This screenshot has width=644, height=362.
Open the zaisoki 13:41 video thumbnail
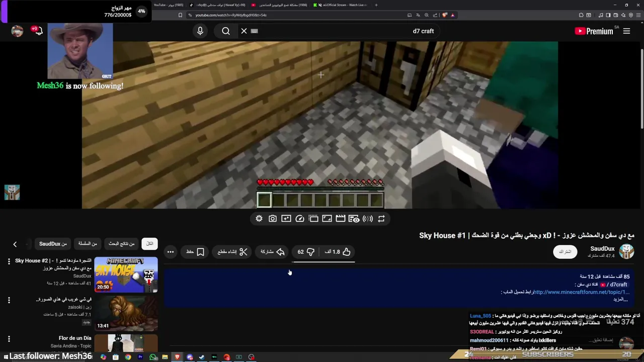tap(126, 313)
